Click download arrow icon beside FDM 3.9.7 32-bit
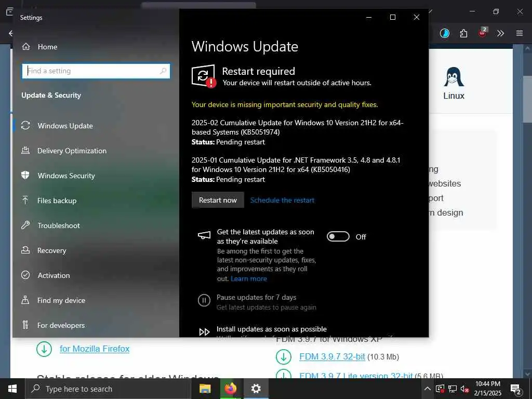 coord(284,357)
